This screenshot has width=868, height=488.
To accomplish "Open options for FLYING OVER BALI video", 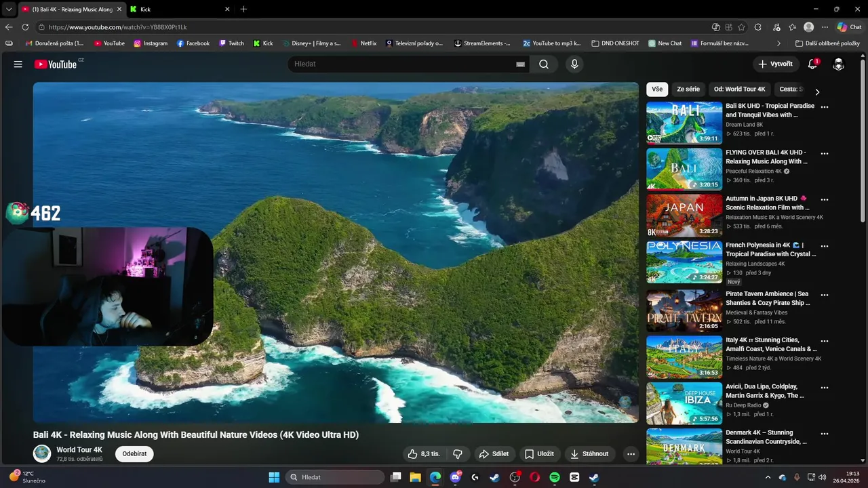I will click(825, 153).
